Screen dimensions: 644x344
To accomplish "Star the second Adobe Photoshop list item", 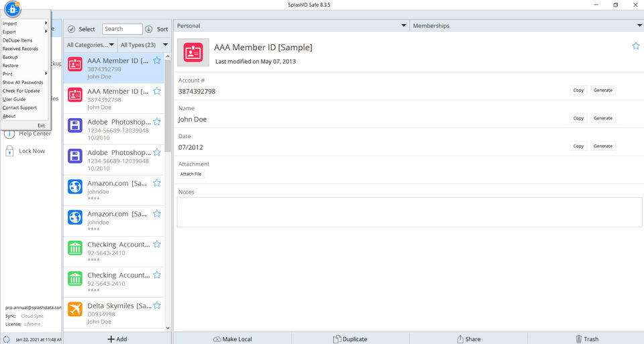I will 157,152.
